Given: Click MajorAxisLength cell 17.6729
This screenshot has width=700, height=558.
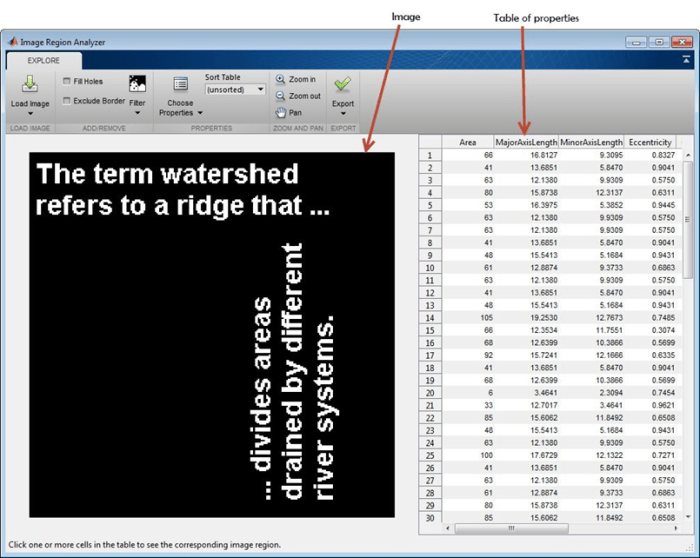Looking at the screenshot, I should (x=526, y=455).
